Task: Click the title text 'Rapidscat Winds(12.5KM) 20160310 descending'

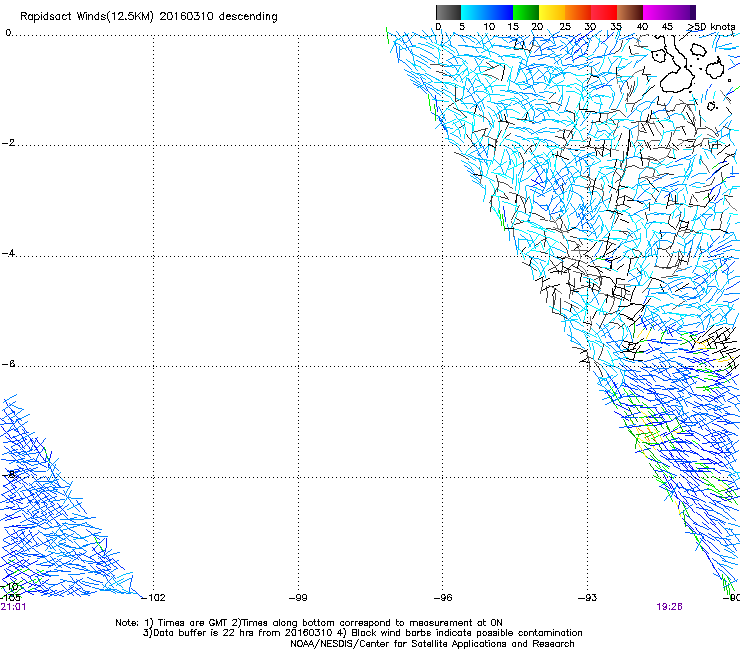Action: click(x=149, y=17)
